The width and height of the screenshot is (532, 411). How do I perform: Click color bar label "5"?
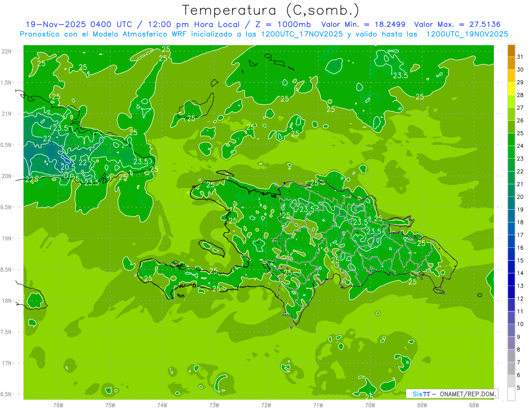tap(518, 388)
